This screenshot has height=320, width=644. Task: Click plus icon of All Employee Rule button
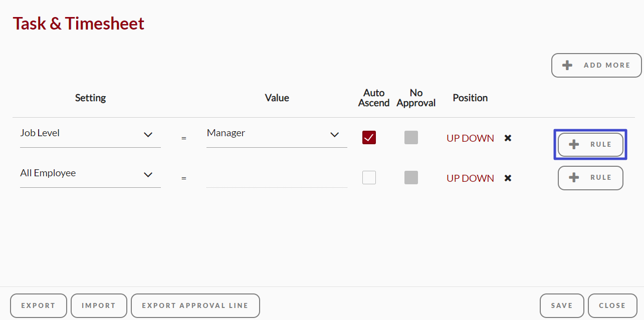574,177
